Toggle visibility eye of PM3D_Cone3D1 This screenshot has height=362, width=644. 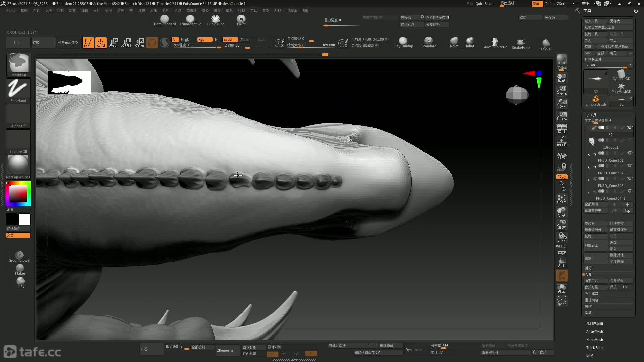pyautogui.click(x=630, y=153)
